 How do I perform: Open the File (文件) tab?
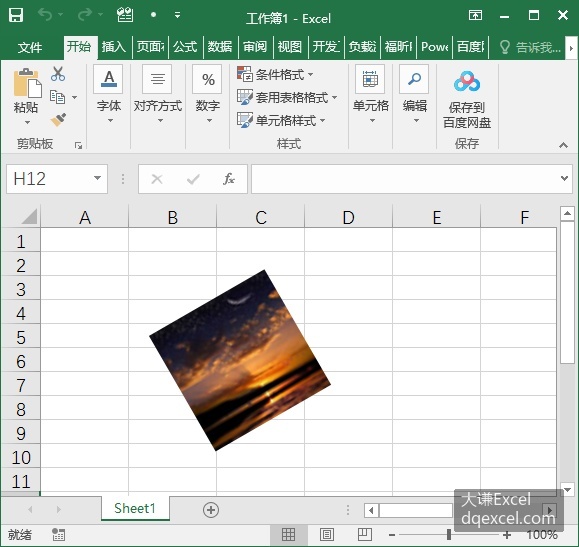pyautogui.click(x=30, y=47)
